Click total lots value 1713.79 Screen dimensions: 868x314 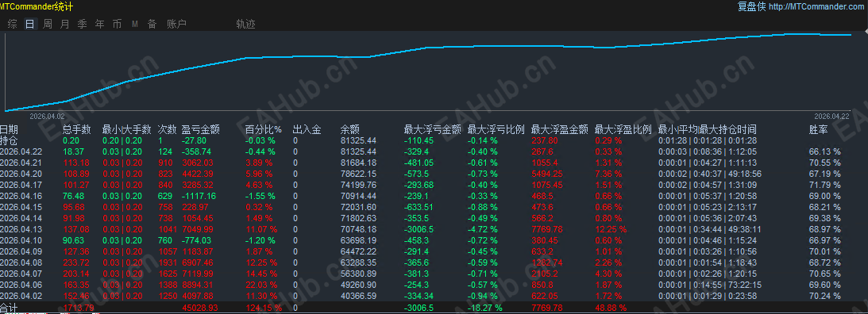coord(79,308)
